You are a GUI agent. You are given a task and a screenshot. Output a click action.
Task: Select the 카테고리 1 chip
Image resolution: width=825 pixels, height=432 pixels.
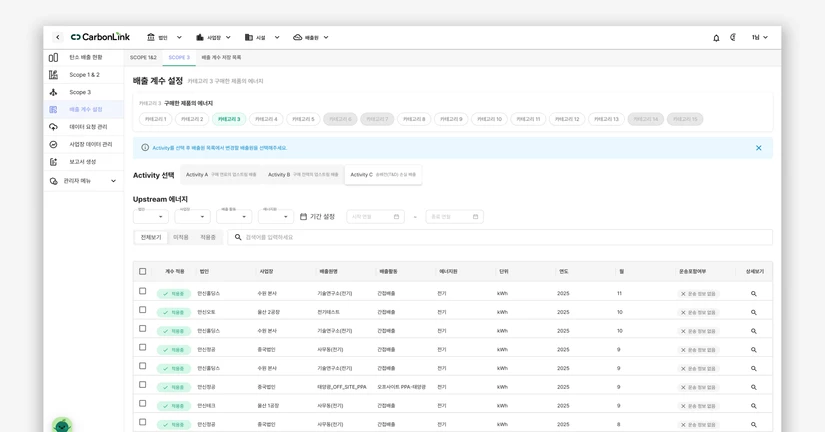pos(155,119)
